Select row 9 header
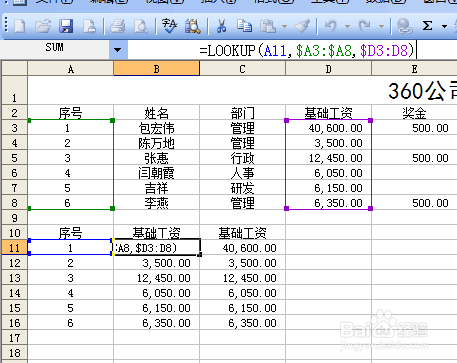Screen dimensions: 457x363 [14, 218]
